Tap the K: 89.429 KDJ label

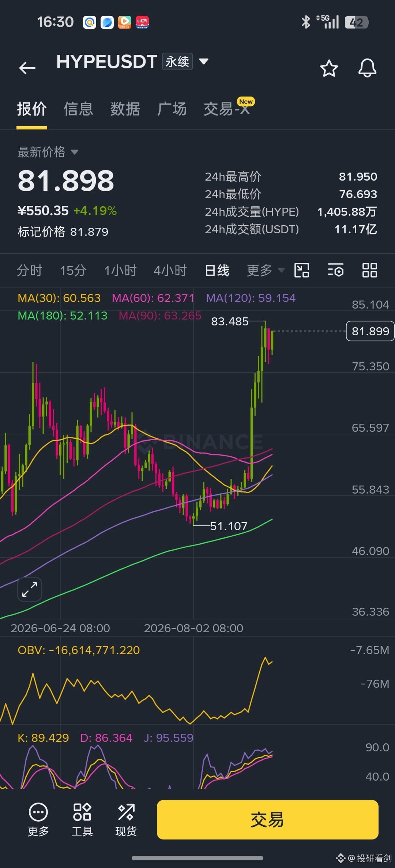[43, 738]
